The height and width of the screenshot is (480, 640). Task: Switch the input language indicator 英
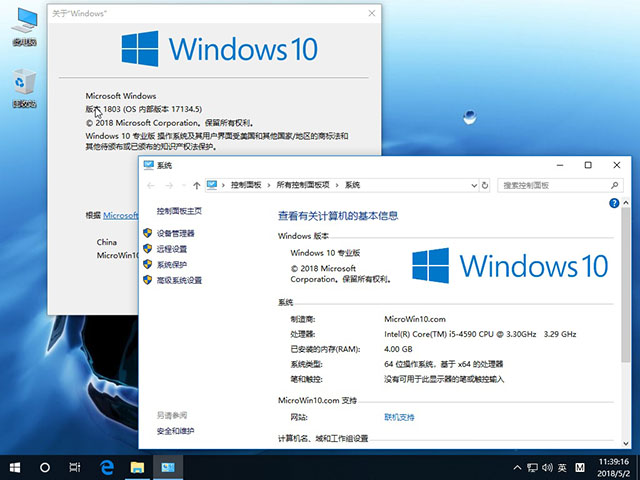point(562,468)
